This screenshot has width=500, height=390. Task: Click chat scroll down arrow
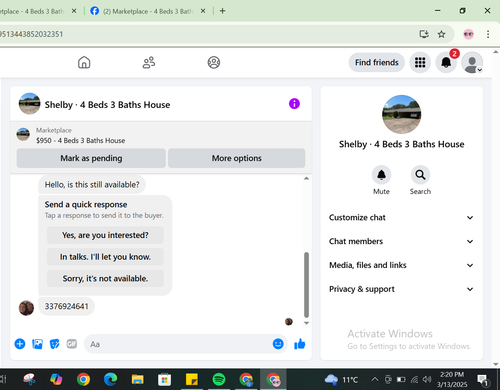[x=306, y=323]
